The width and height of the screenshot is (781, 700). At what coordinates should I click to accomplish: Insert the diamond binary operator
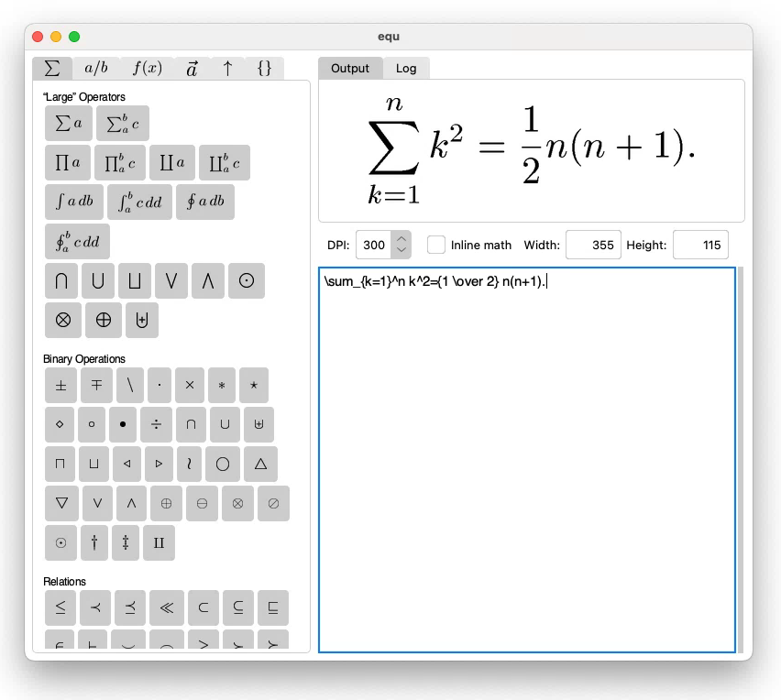[60, 424]
